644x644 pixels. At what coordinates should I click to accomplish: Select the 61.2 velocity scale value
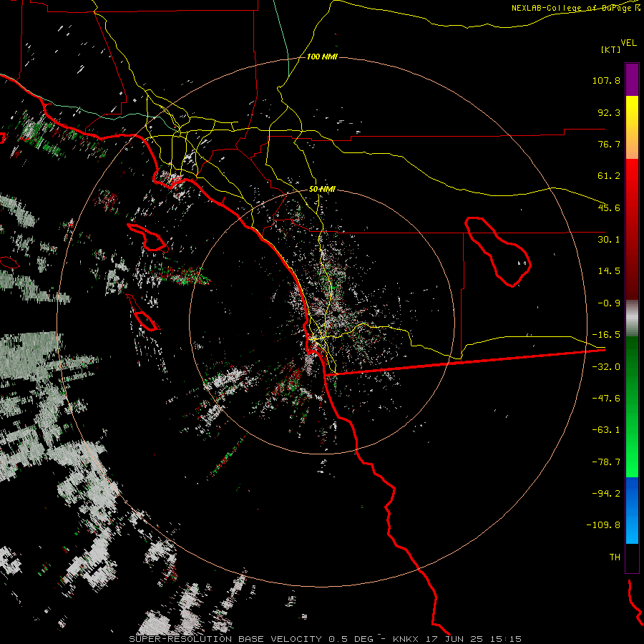pyautogui.click(x=609, y=176)
